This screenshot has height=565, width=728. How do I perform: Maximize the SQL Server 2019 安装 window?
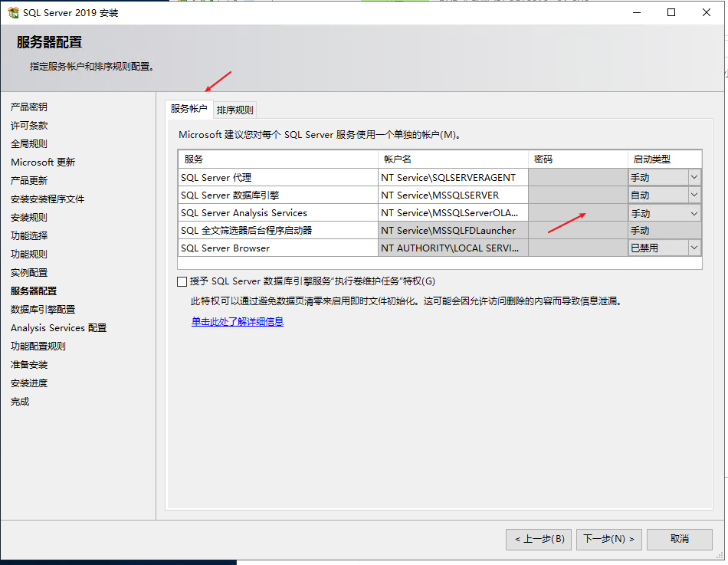pos(671,12)
